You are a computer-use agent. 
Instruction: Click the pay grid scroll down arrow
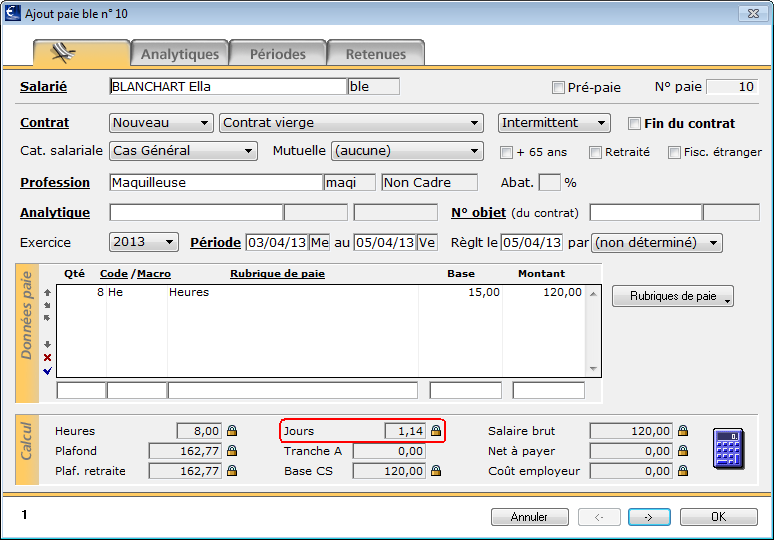(x=593, y=369)
